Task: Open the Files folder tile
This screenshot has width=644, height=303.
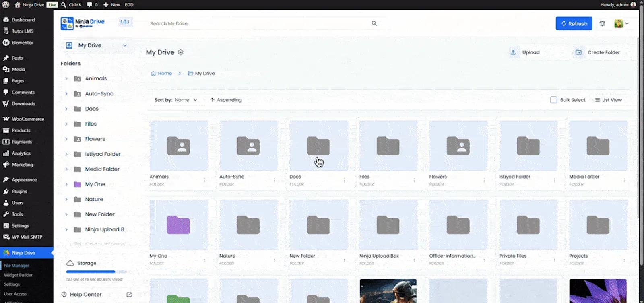Action: pos(388,146)
